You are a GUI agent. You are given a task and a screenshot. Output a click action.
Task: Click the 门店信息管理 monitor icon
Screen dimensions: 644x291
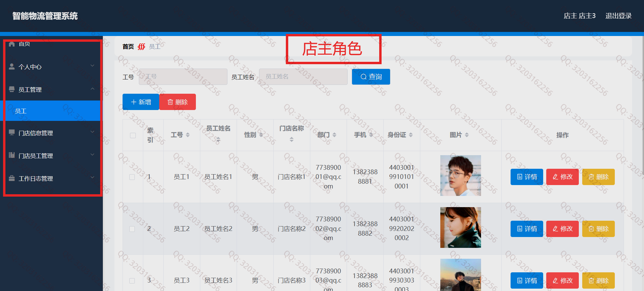(x=12, y=132)
